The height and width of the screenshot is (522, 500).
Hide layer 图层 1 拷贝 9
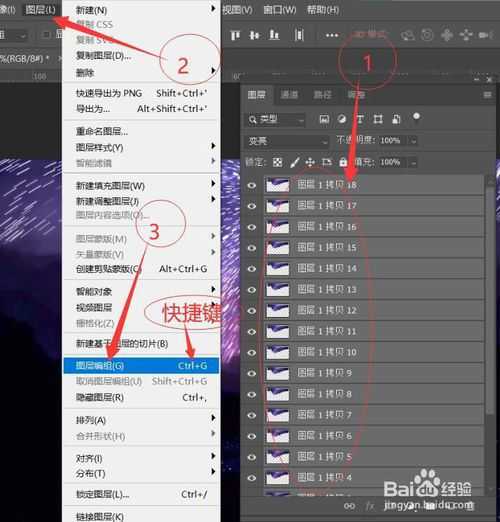tap(252, 373)
